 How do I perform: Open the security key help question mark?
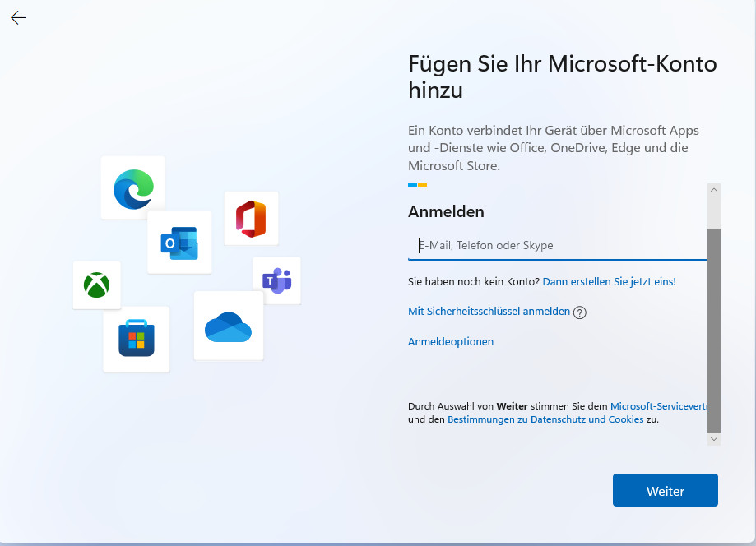[x=580, y=312]
